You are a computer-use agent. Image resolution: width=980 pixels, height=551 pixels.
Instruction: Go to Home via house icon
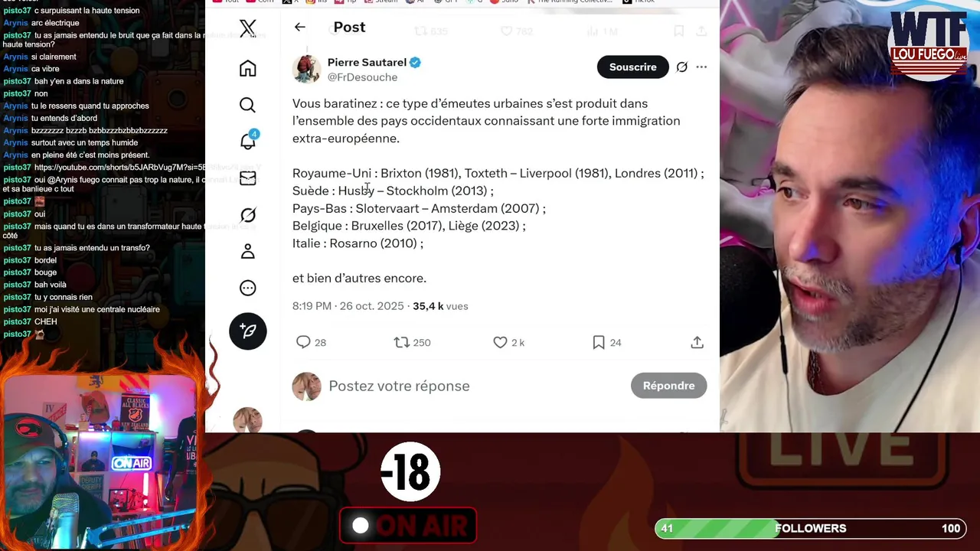coord(247,68)
